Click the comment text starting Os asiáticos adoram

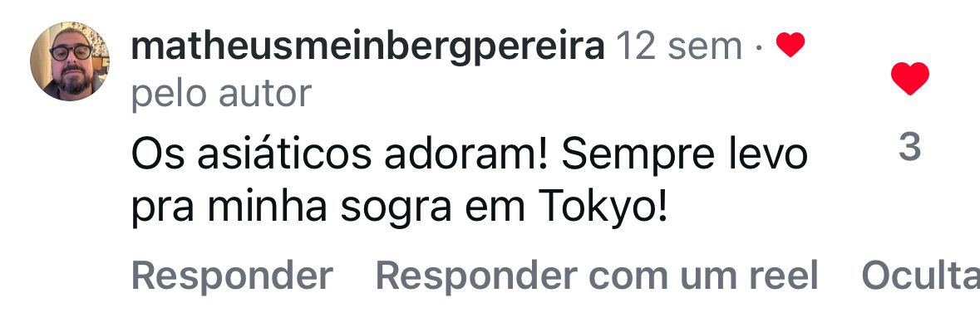tap(470, 154)
